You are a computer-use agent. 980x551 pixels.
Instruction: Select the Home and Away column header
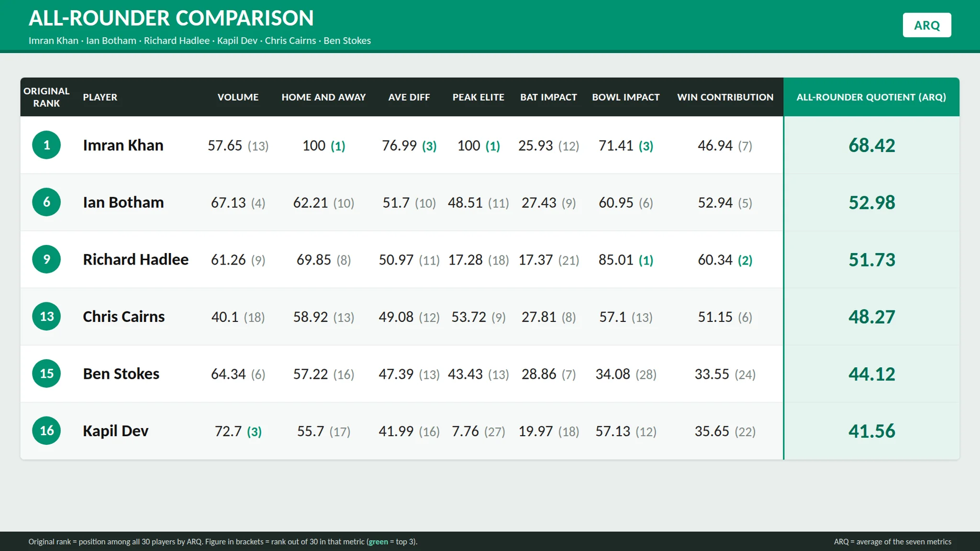(323, 97)
